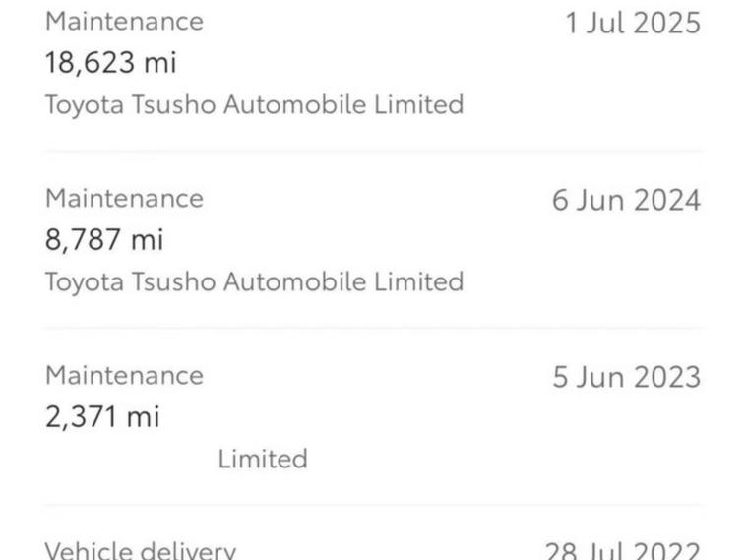
Task: Select the 18,623 mi mileage reading
Action: [110, 63]
